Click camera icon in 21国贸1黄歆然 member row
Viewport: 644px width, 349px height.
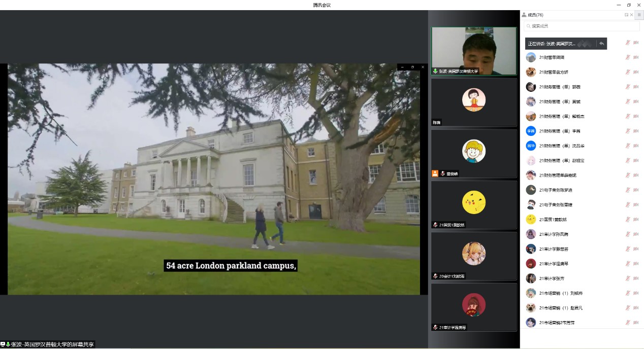tap(636, 219)
